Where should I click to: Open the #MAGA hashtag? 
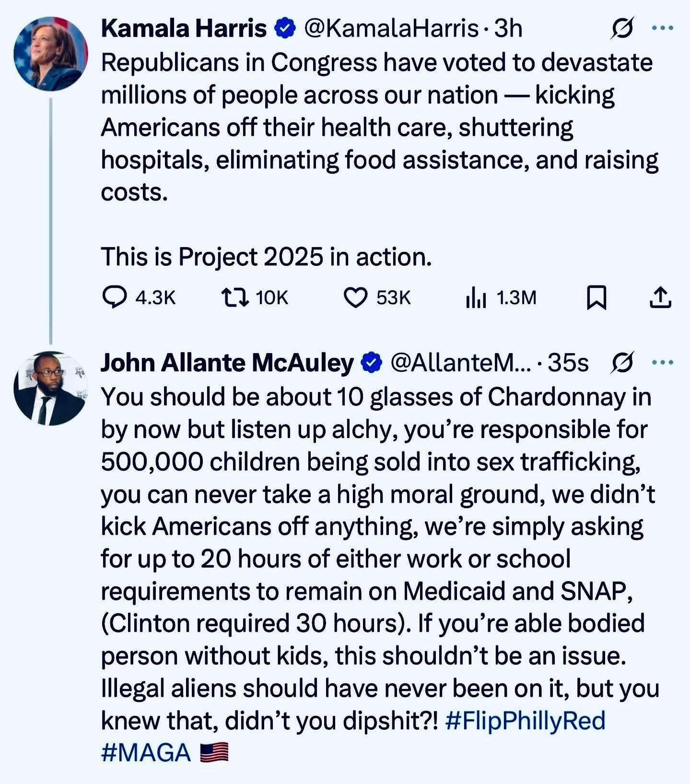(x=146, y=752)
